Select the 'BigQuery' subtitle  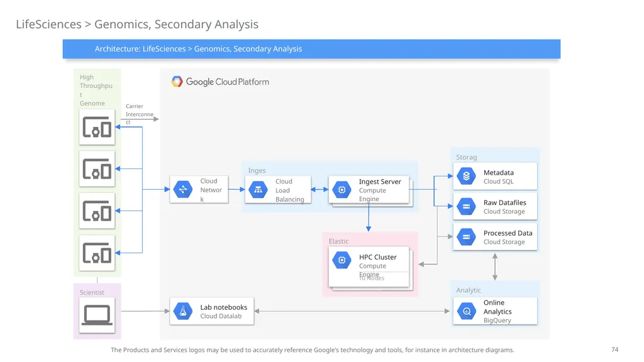497,321
